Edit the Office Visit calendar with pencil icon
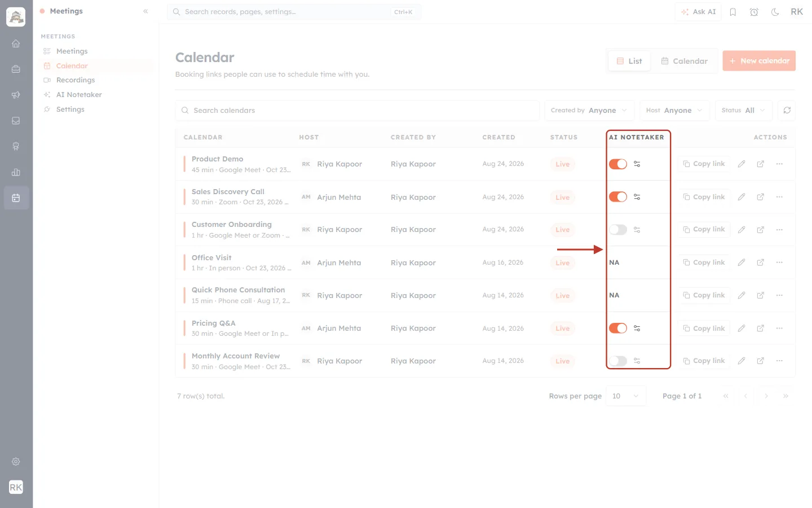 pyautogui.click(x=742, y=262)
